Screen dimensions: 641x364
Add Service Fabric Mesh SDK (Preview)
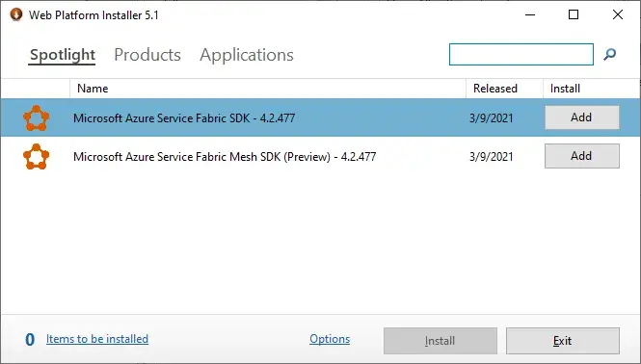[x=582, y=156]
